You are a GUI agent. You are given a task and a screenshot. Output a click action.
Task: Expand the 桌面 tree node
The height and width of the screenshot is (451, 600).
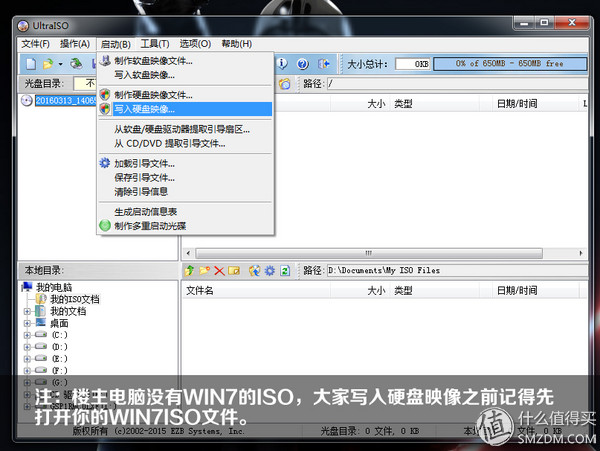27,323
